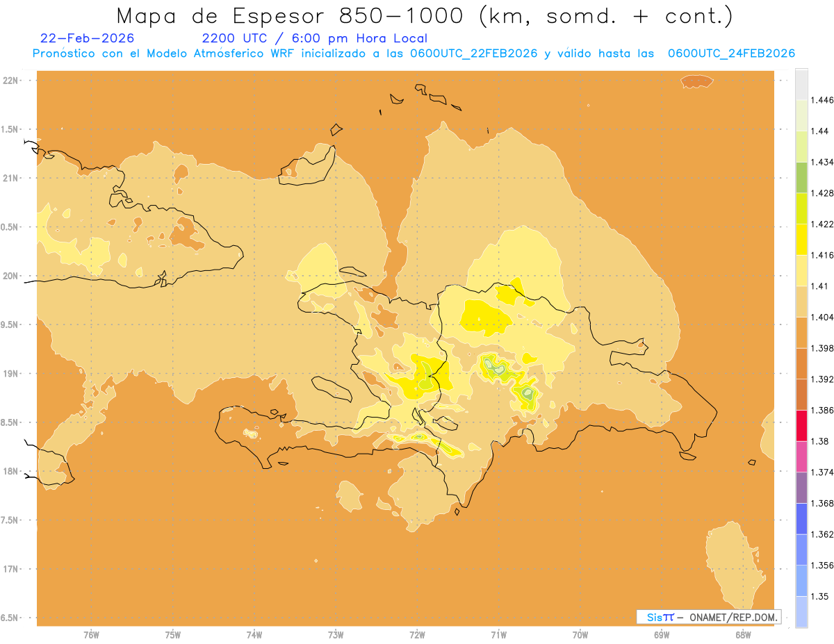Click the colorbar value '1.428'
The image size is (834, 644).
pyautogui.click(x=821, y=193)
